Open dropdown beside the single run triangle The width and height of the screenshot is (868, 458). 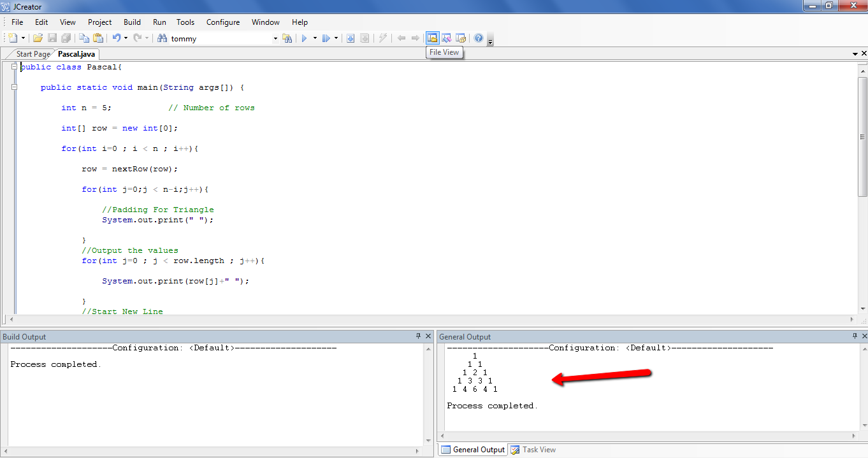[315, 38]
